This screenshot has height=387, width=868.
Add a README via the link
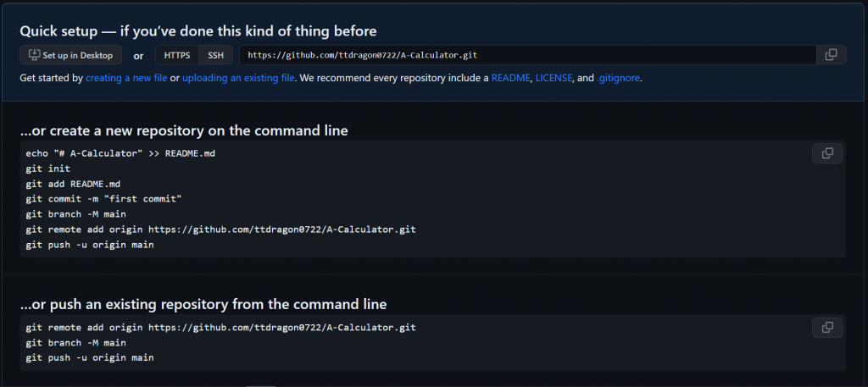click(511, 78)
